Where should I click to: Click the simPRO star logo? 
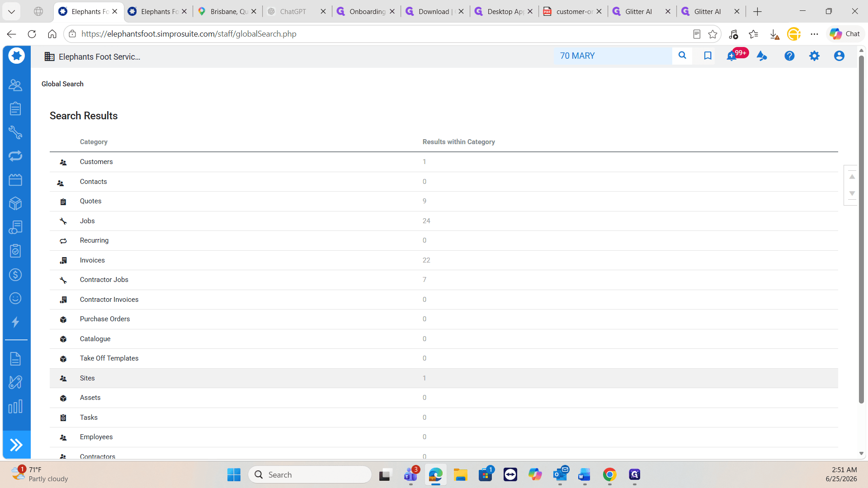[x=17, y=56]
